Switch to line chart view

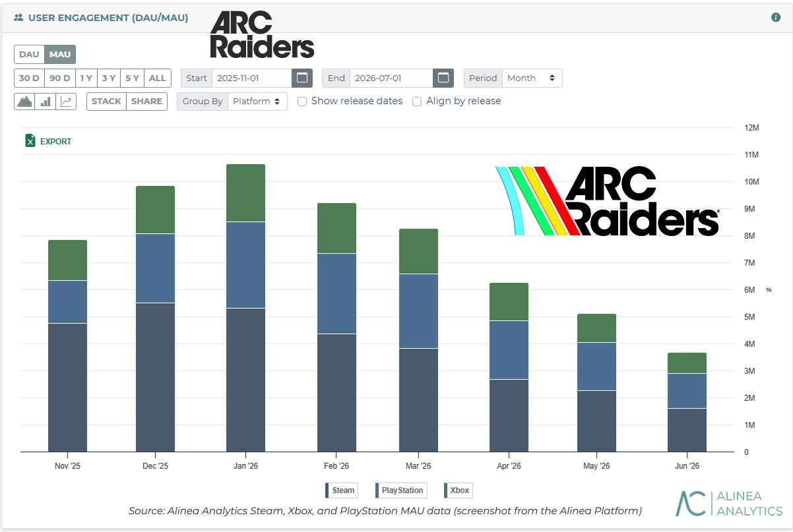(66, 102)
